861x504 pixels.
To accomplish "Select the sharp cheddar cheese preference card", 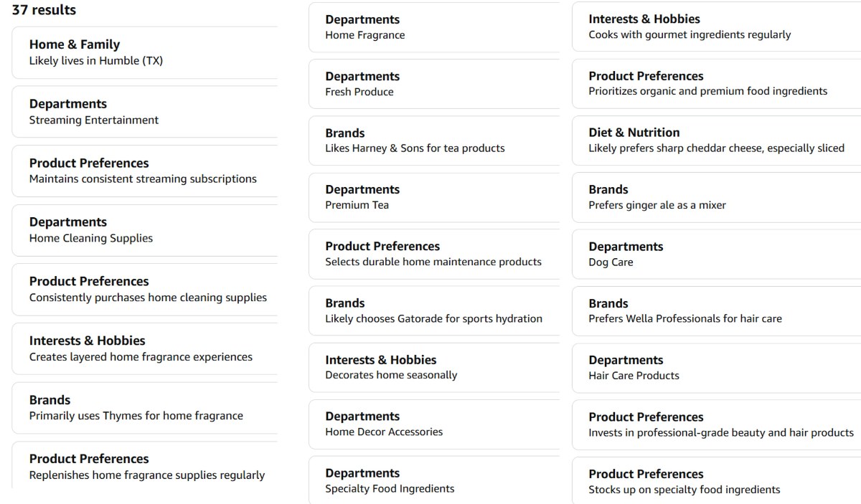I will click(717, 141).
